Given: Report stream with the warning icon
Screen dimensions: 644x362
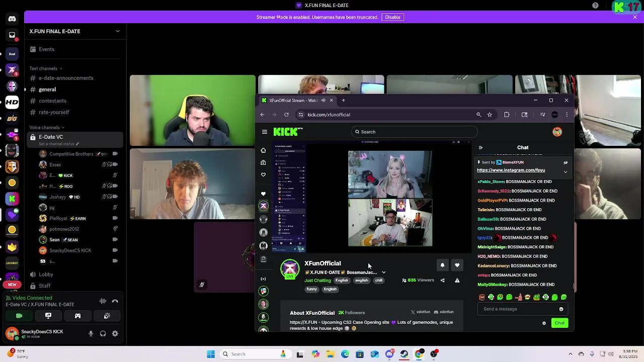Looking at the screenshot, I should coord(457,281).
